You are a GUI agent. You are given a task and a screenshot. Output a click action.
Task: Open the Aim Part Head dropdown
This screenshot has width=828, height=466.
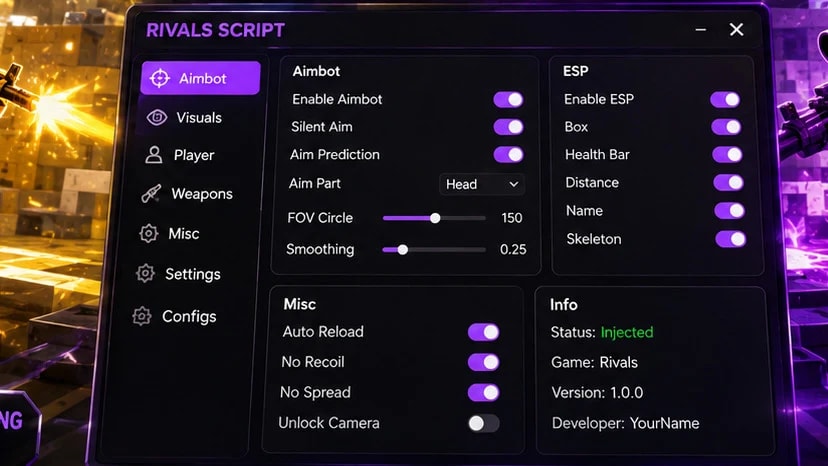pos(482,184)
